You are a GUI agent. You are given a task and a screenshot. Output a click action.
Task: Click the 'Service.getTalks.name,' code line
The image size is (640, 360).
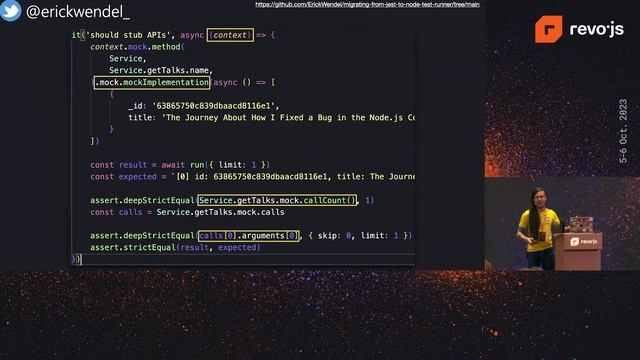tap(161, 70)
